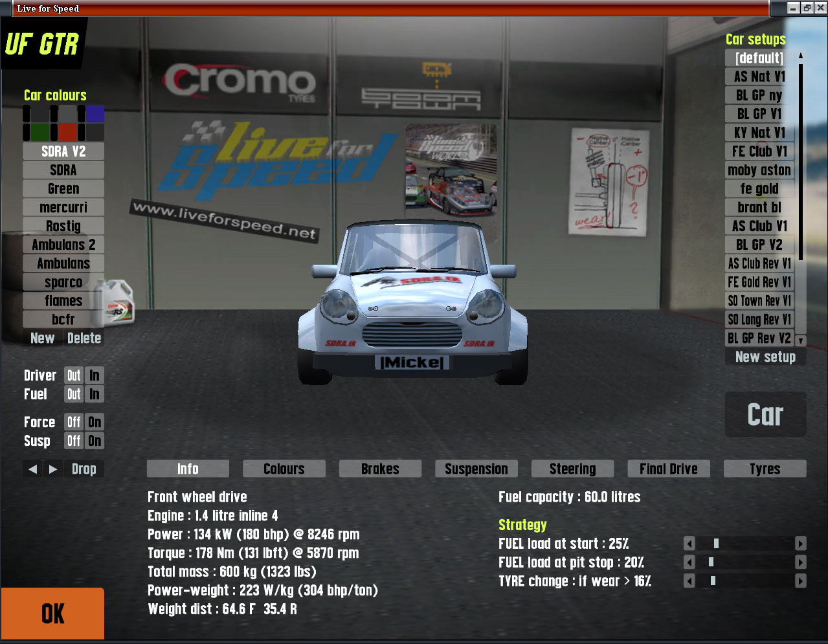This screenshot has height=644, width=828.
Task: Select the SDRA colour scheme
Action: 63,170
